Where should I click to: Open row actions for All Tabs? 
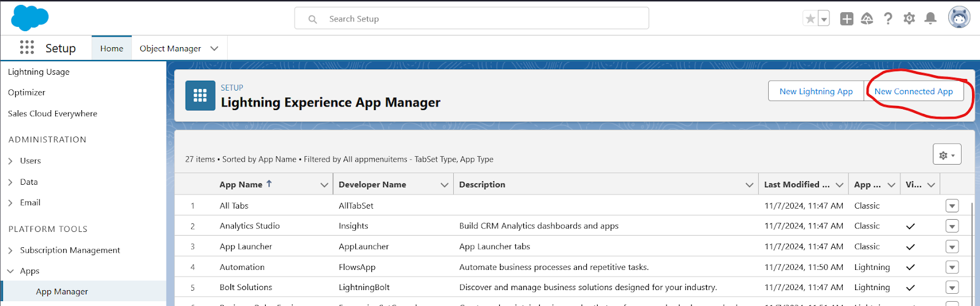[x=952, y=206]
